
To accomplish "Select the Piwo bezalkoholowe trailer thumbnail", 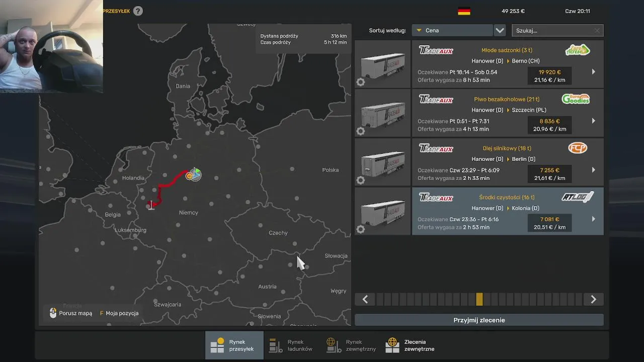I will point(383,113).
